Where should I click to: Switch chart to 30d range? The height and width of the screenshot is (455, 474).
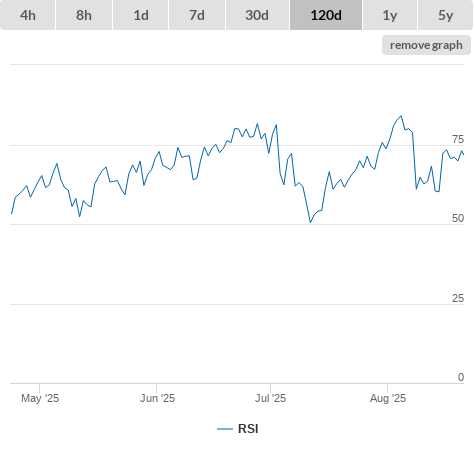click(257, 15)
